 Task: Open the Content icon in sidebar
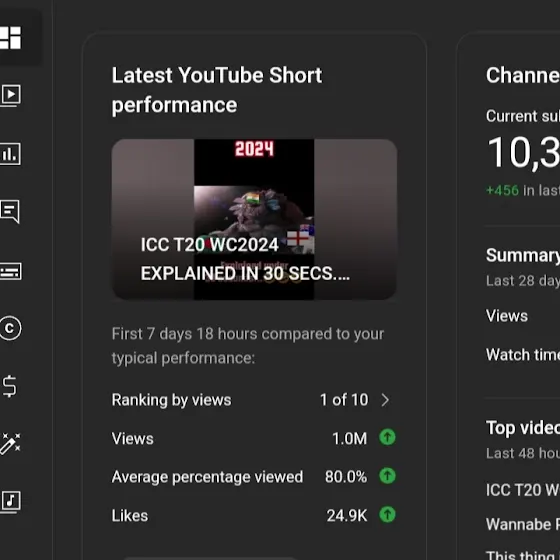point(10,95)
